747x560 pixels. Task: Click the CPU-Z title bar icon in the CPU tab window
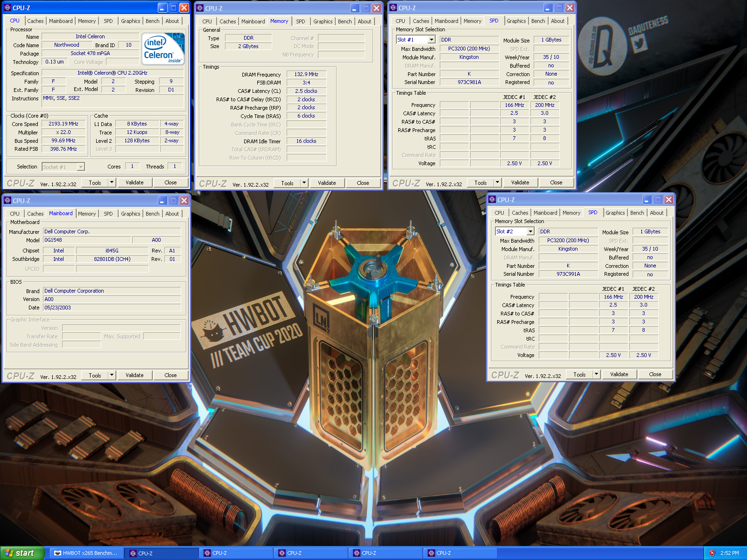click(7, 8)
